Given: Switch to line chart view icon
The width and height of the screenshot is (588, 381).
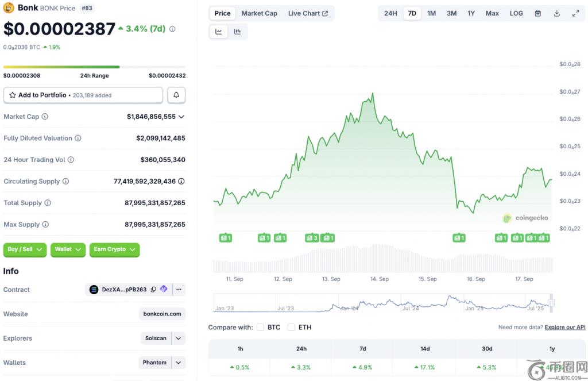Looking at the screenshot, I should [219, 32].
